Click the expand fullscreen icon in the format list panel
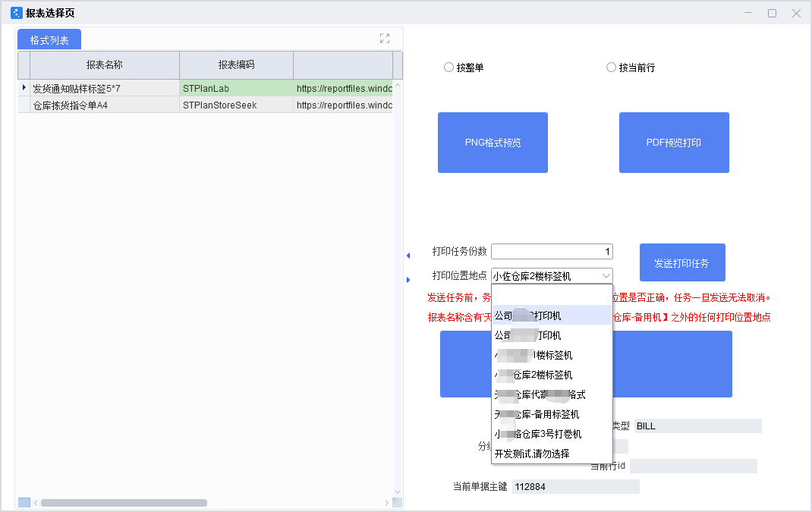 [384, 39]
